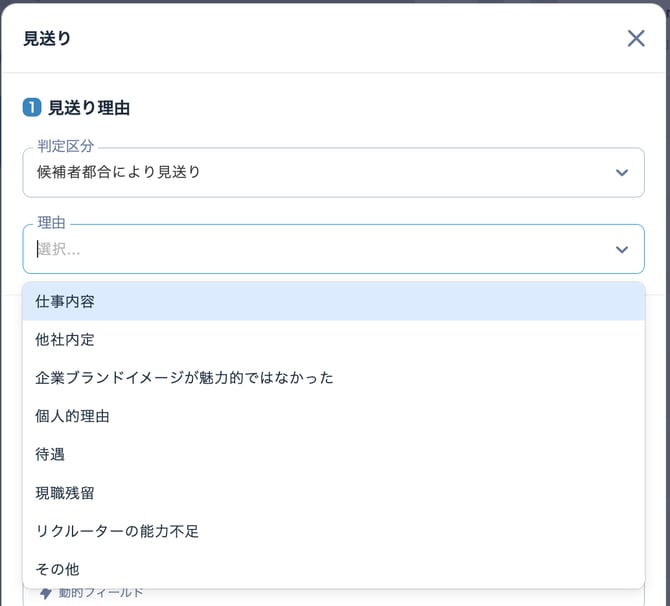Select the 仕事内容 option
The width and height of the screenshot is (670, 606).
click(x=66, y=301)
